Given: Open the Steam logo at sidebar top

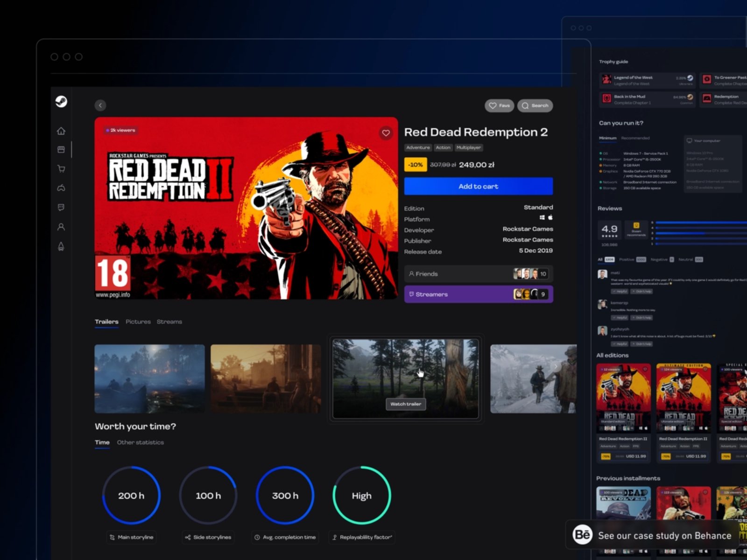Looking at the screenshot, I should click(x=61, y=101).
